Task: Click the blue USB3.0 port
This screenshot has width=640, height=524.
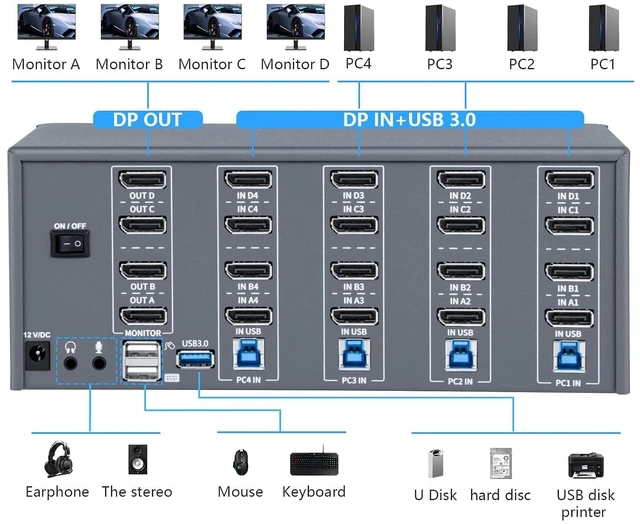Action: click(195, 359)
